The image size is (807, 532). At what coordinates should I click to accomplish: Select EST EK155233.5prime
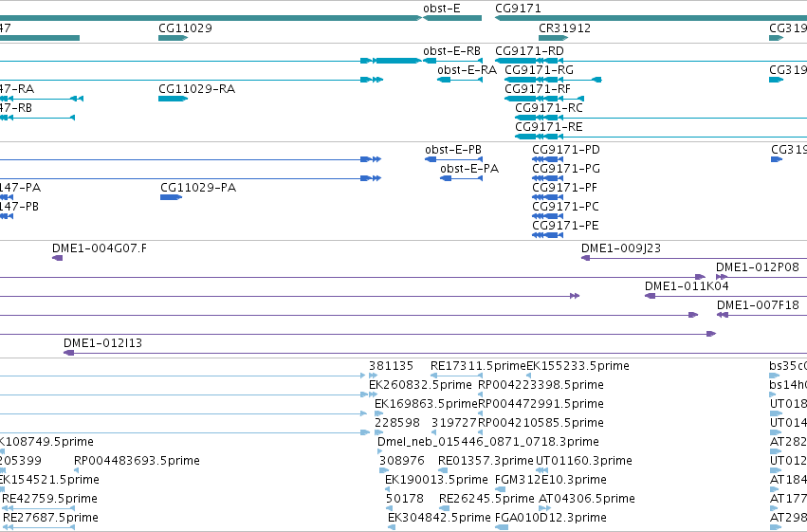tap(528, 376)
